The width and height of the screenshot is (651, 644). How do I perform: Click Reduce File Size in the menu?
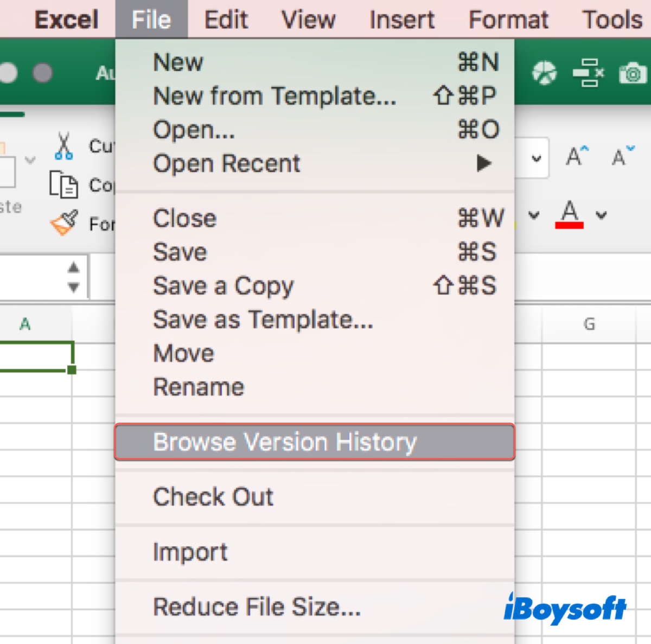click(x=257, y=607)
